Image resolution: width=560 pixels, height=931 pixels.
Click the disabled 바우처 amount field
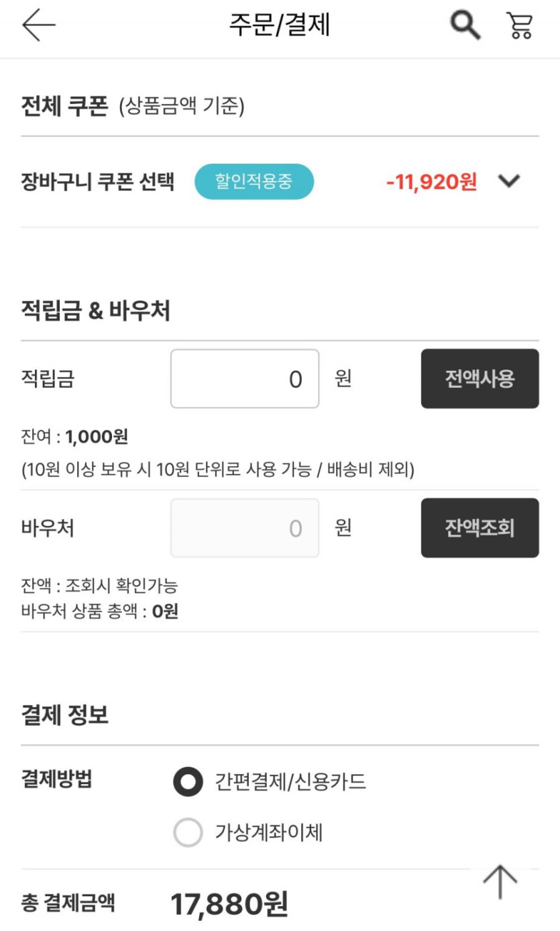click(245, 528)
